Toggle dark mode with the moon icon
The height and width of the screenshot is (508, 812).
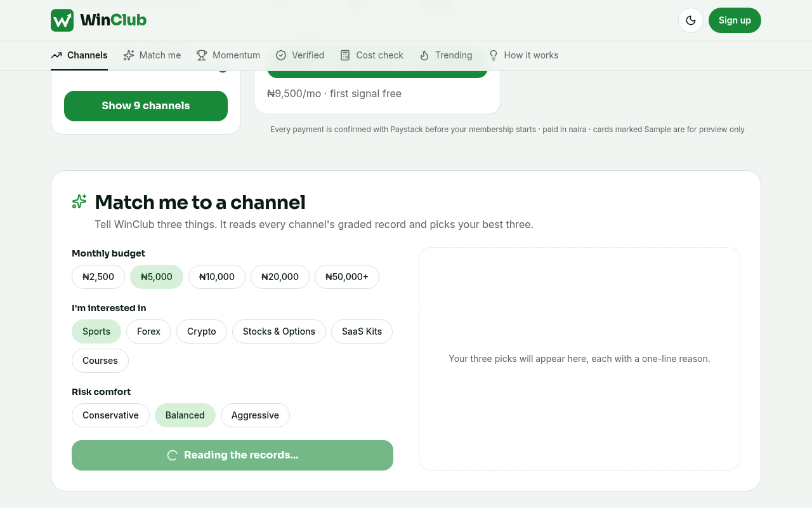pos(691,20)
